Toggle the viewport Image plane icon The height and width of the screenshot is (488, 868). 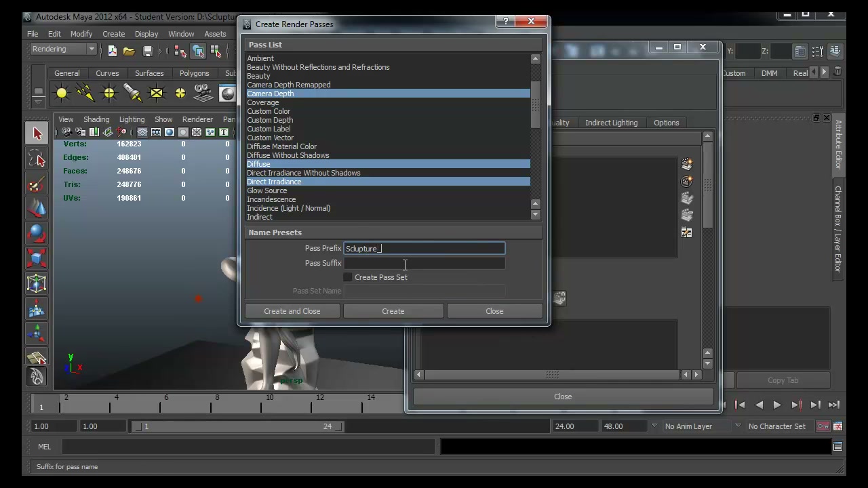coord(107,132)
